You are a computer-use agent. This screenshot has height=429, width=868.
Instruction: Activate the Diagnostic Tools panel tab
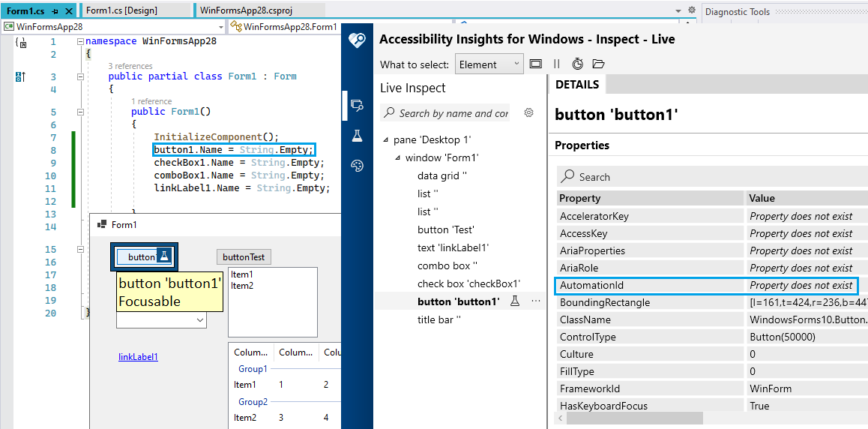click(738, 12)
